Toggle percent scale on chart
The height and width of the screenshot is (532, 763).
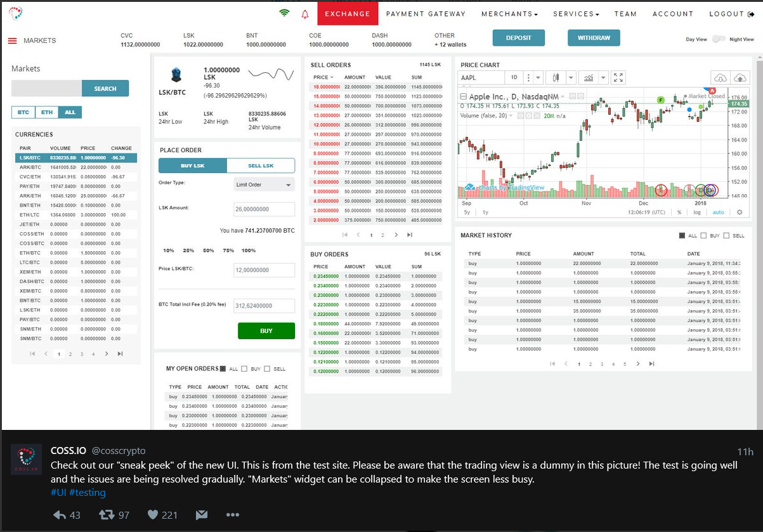(679, 212)
